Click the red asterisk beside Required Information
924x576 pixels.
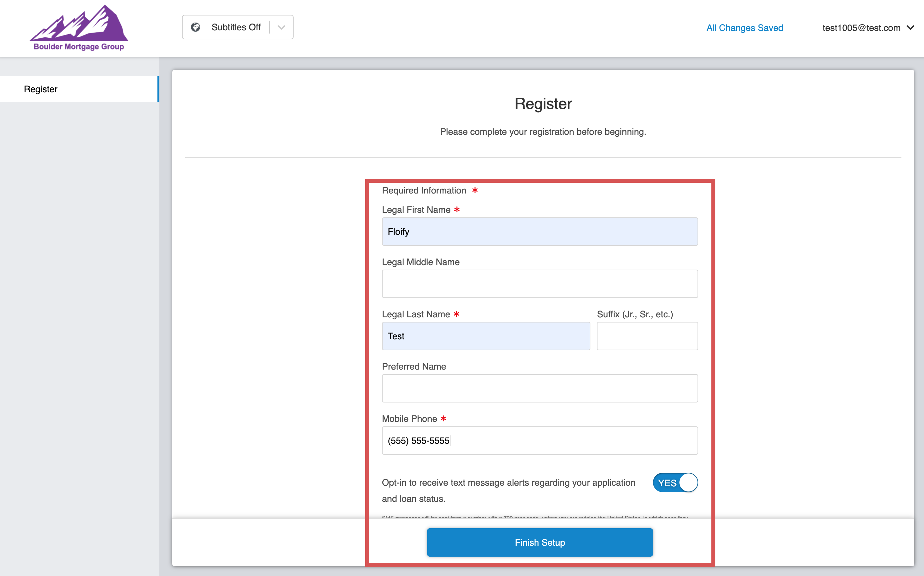click(x=475, y=190)
